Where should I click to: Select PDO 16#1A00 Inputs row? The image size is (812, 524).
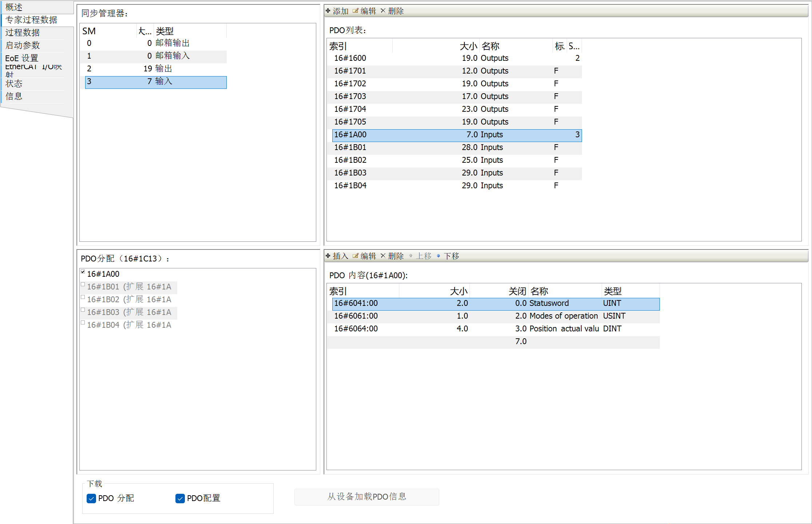click(457, 135)
